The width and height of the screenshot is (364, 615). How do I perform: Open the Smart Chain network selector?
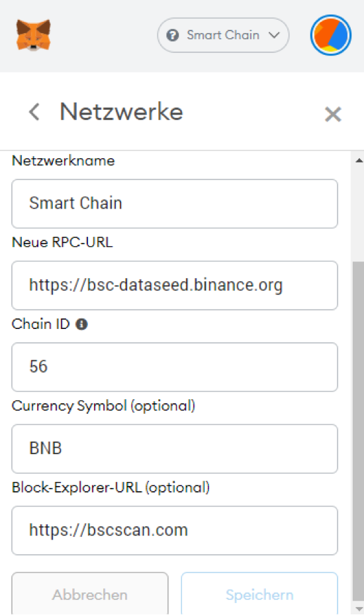223,35
